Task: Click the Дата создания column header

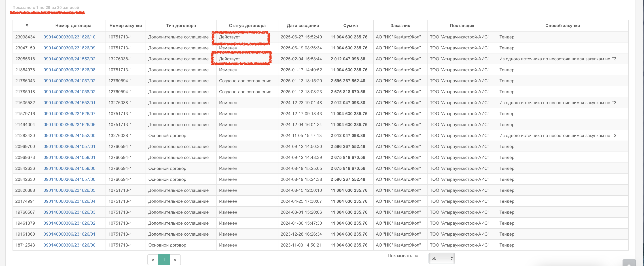Action: pos(303,25)
